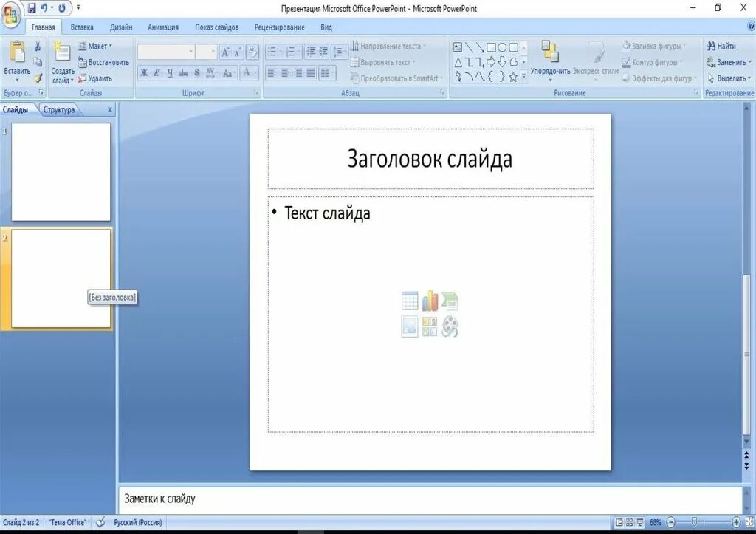Insert a text box shape
The width and height of the screenshot is (756, 534).
(458, 47)
